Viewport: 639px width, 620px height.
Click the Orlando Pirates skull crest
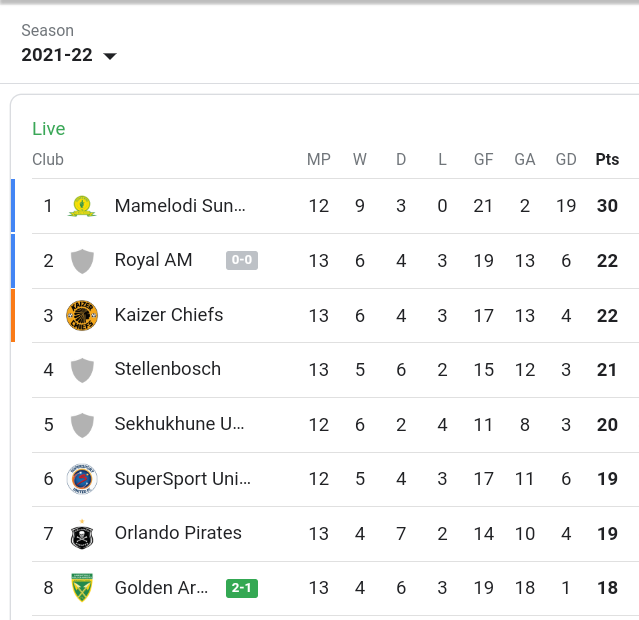[82, 534]
